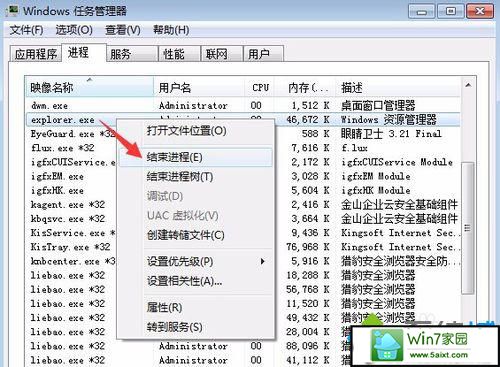The width and height of the screenshot is (500, 367).
Task: Select the 进程 tab
Action: 84,53
